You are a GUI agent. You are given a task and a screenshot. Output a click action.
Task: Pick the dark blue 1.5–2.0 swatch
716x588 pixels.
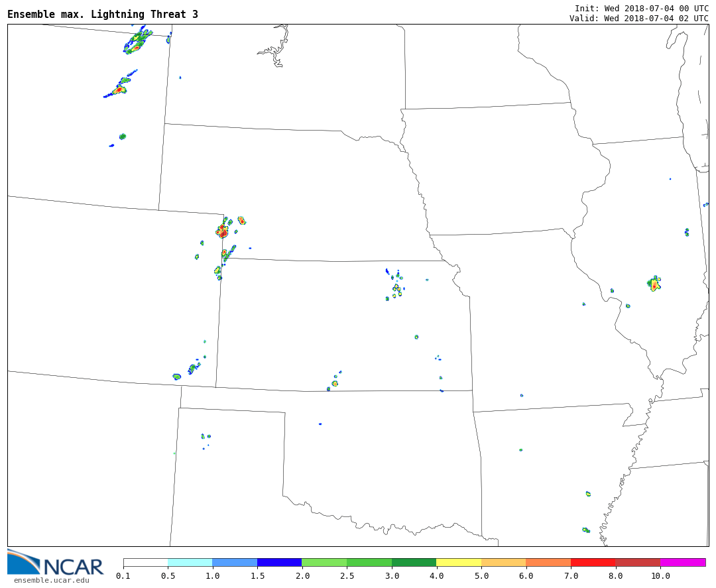pos(279,562)
